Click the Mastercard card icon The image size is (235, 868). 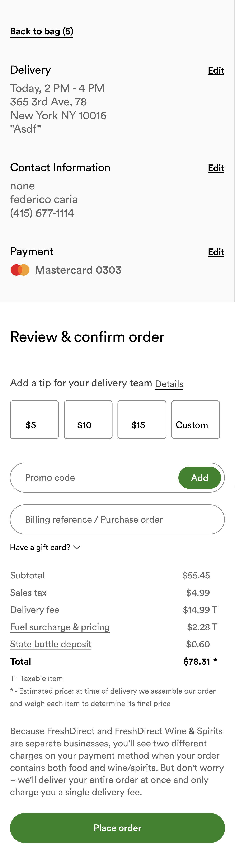[x=20, y=270]
